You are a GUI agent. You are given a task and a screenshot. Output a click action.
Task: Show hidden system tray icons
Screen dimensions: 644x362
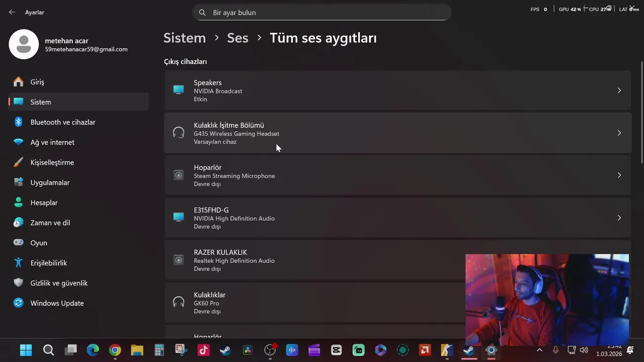click(539, 350)
